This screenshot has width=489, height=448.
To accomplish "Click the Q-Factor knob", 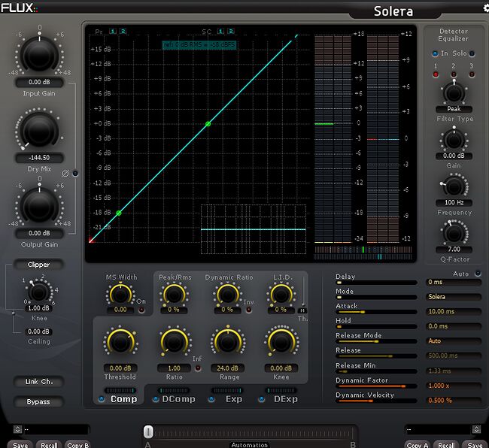I will click(x=454, y=233).
